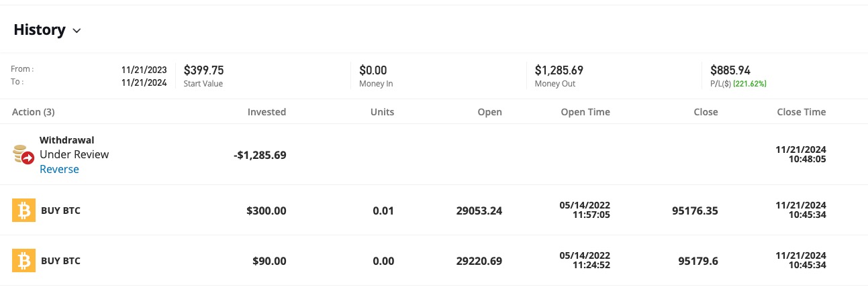The height and width of the screenshot is (291, 868).
Task: Select the From date 11/21/2023
Action: 144,70
